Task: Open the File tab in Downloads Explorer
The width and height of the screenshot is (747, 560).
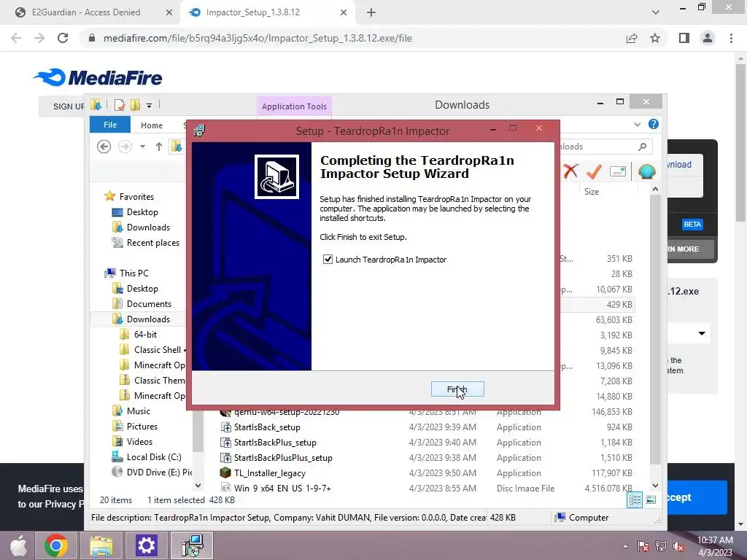Action: click(x=110, y=125)
